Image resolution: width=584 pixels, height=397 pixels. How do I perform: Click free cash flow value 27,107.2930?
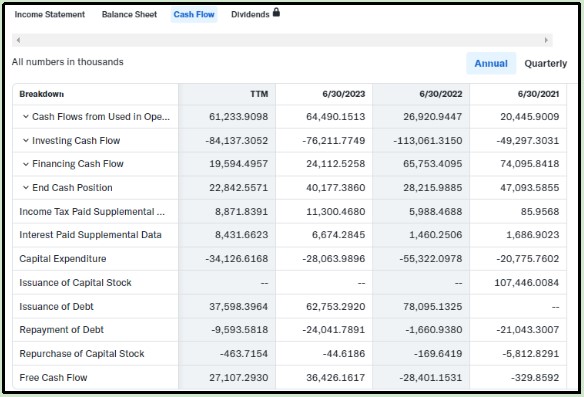pyautogui.click(x=238, y=377)
